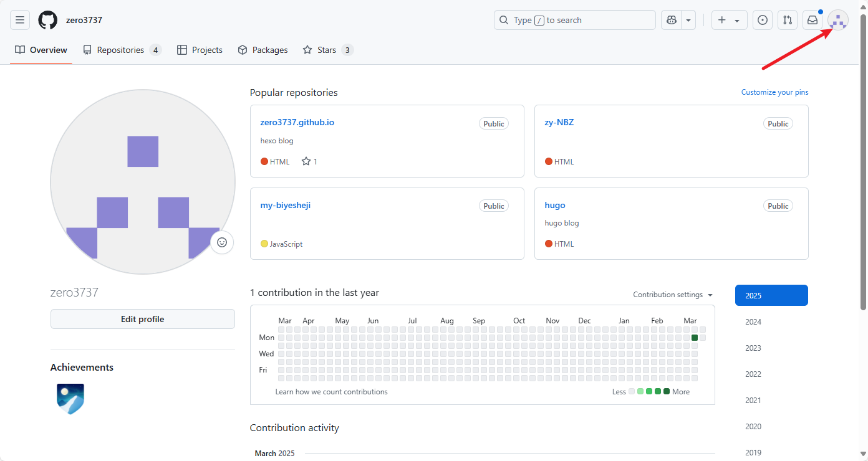Set status via smiley face icon
The image size is (868, 461).
tap(222, 242)
